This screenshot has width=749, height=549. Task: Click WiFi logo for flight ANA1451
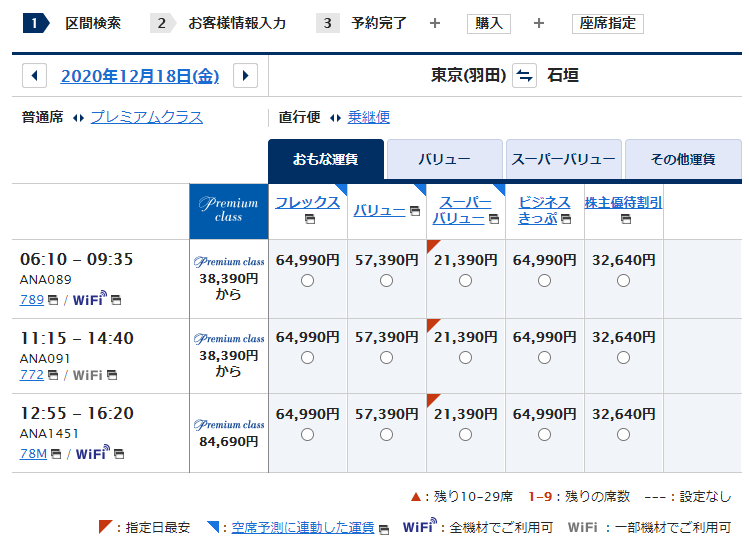(93, 452)
